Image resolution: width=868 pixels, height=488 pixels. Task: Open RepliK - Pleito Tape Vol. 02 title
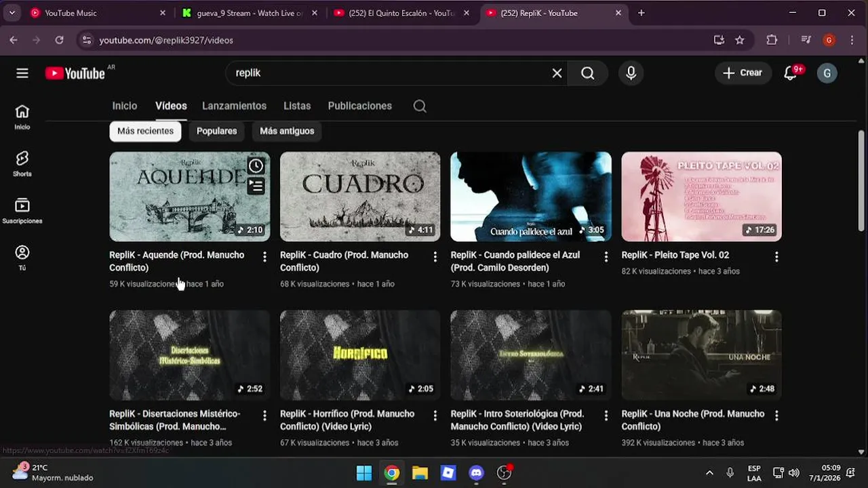(675, 255)
